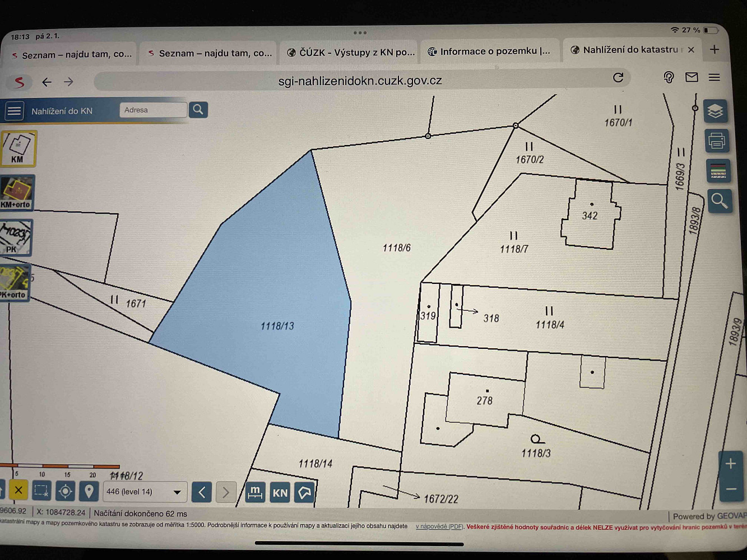Open the browser hamburger menu
Viewport: 747px width, 560px height.
point(714,77)
